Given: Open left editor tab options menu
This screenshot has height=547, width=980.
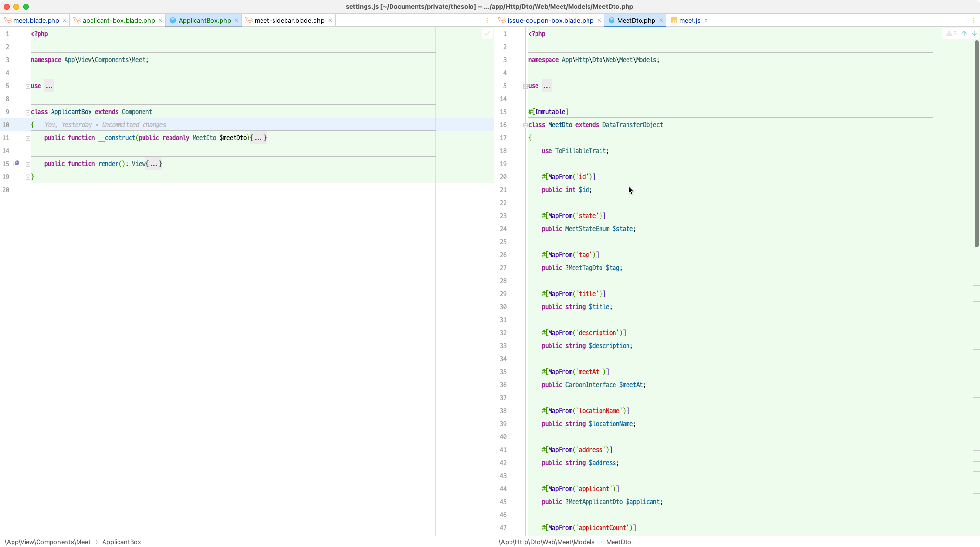Looking at the screenshot, I should [x=487, y=20].
